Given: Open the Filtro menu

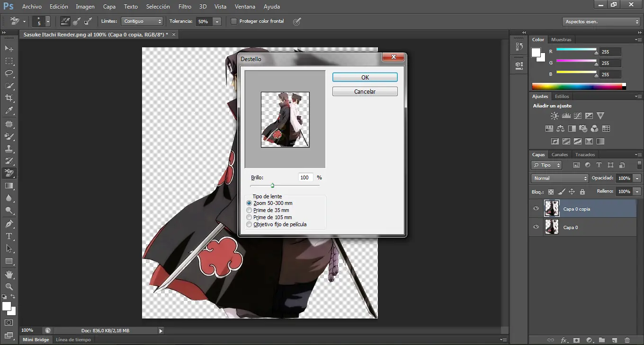Looking at the screenshot, I should [x=185, y=7].
